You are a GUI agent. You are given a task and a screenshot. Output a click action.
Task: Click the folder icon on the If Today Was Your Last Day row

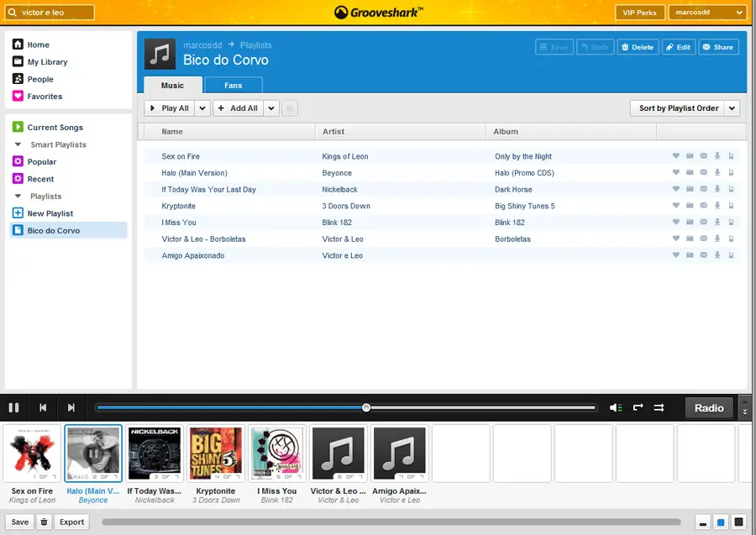pos(690,189)
